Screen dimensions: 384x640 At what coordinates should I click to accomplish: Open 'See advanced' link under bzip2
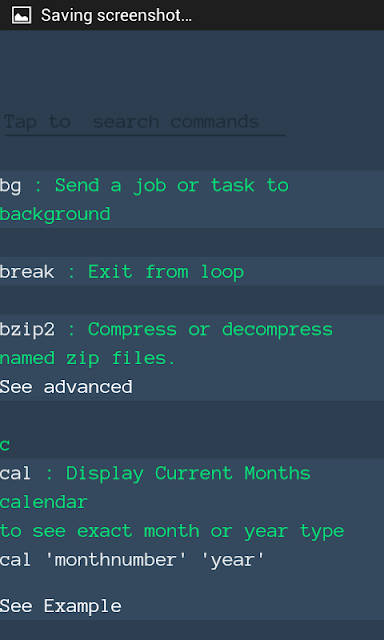(66, 387)
